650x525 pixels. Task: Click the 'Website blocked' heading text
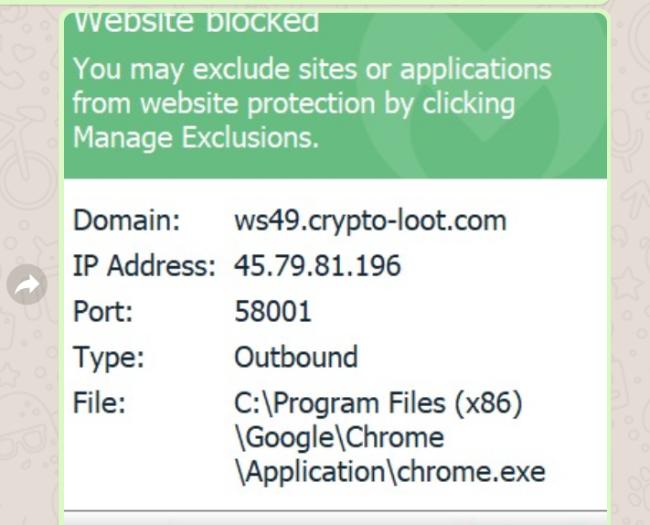pyautogui.click(x=196, y=22)
